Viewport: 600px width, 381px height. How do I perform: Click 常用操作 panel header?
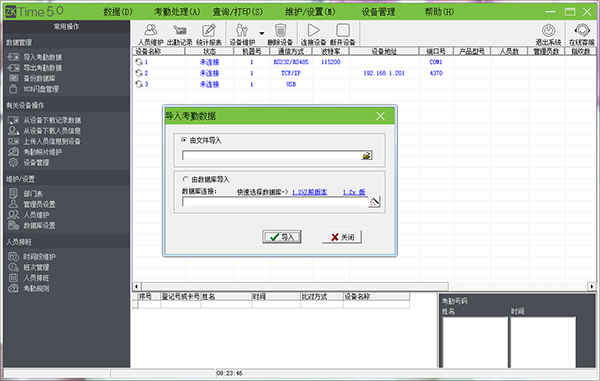[x=66, y=26]
